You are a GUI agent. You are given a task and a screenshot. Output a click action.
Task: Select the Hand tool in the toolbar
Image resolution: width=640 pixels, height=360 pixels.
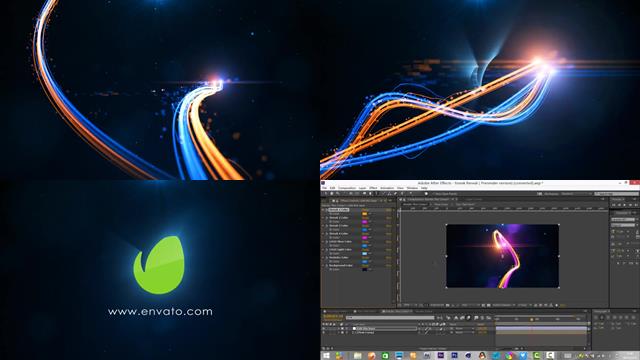[331, 193]
